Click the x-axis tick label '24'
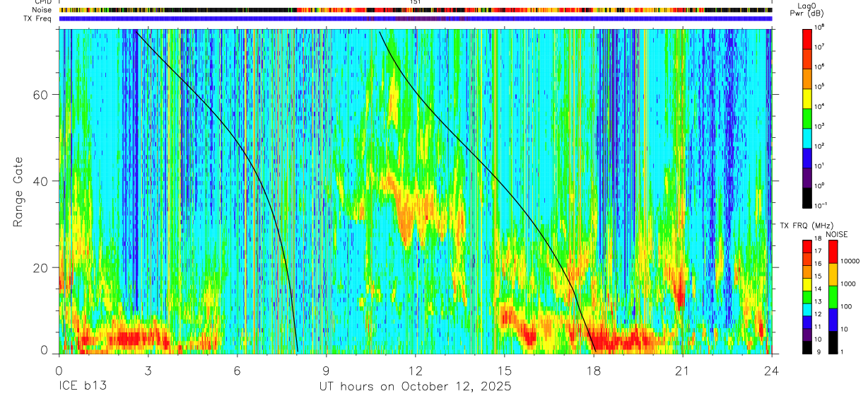 pos(772,370)
